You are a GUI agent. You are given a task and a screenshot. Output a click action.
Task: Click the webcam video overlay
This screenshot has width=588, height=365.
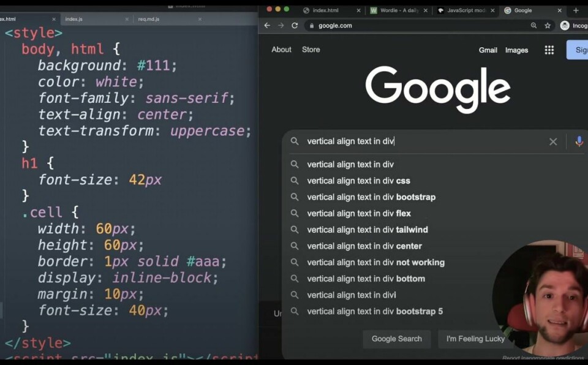(x=542, y=298)
